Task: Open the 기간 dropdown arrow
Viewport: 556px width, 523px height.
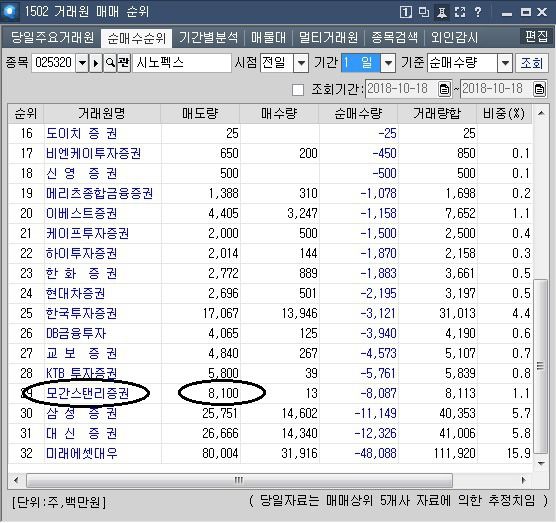Action: pos(388,63)
